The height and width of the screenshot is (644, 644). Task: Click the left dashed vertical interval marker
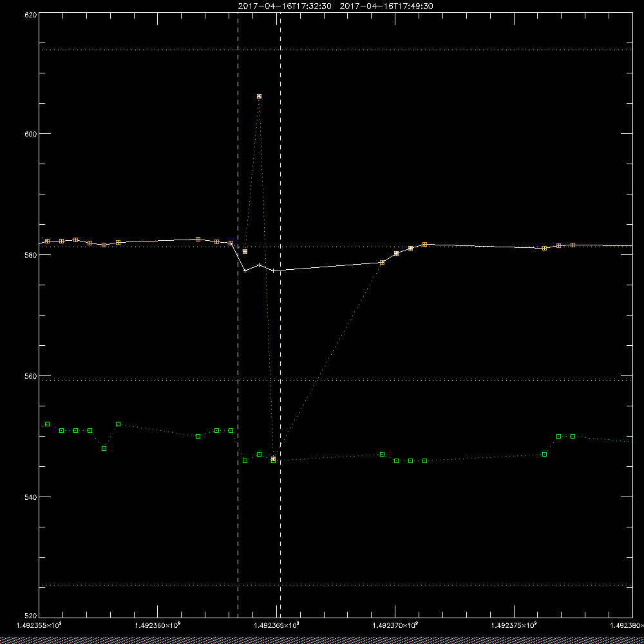tap(238, 314)
